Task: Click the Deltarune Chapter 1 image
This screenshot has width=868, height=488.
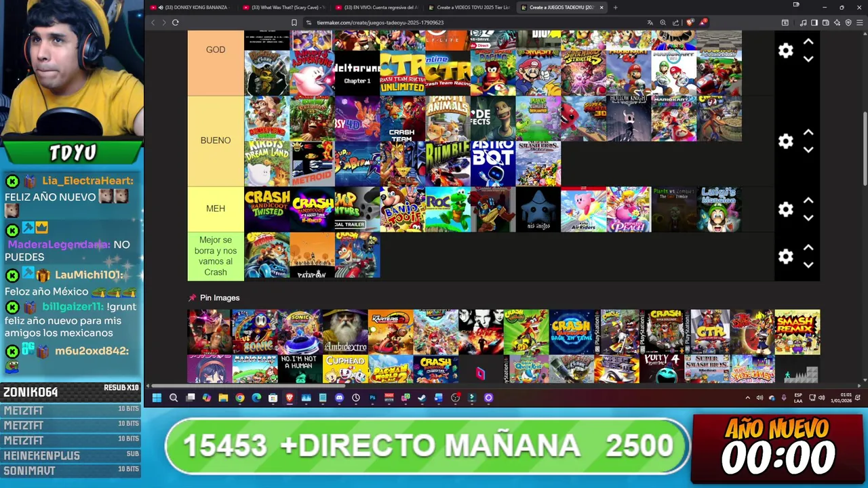Action: click(357, 73)
